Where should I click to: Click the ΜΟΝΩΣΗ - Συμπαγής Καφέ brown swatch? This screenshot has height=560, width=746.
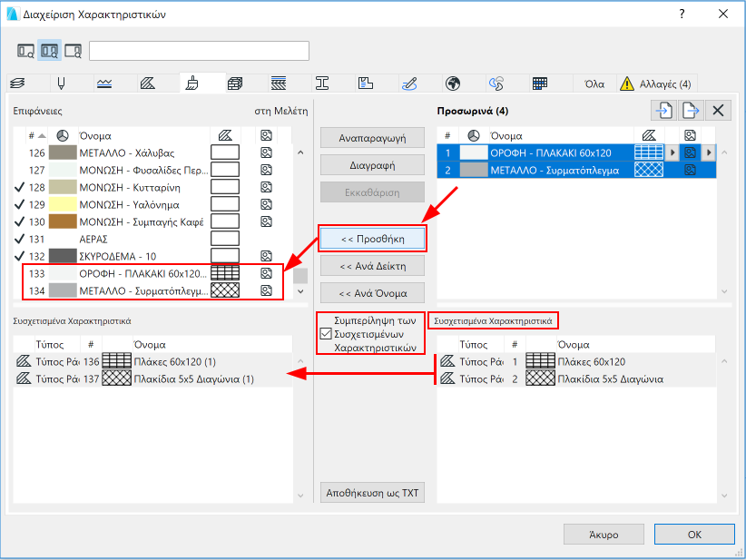click(x=63, y=221)
